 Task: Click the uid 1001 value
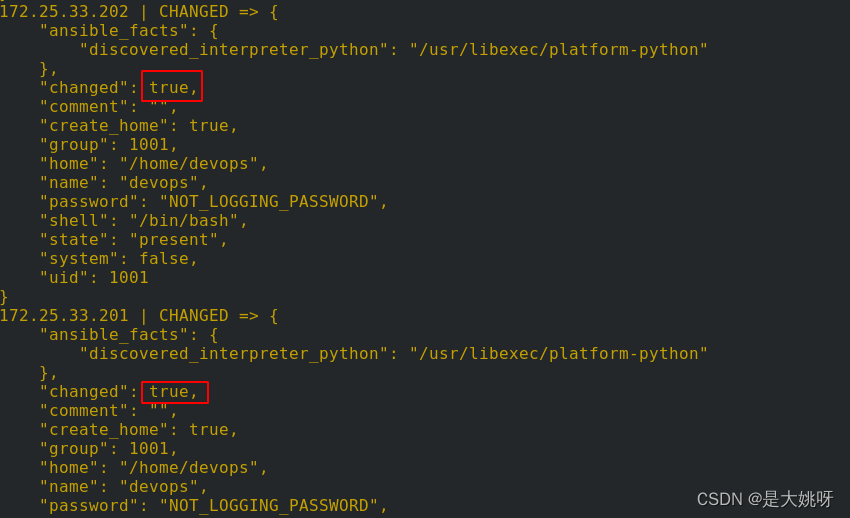coord(128,277)
